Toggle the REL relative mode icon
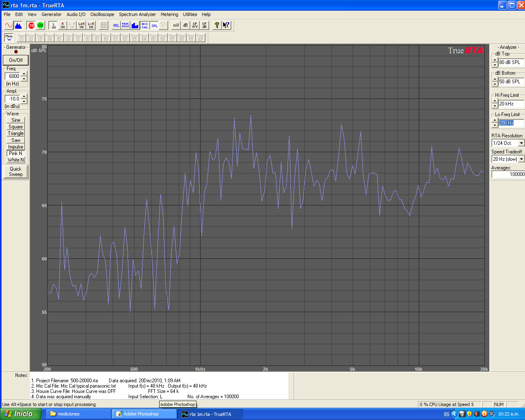The width and height of the screenshot is (525, 420). coord(116,25)
